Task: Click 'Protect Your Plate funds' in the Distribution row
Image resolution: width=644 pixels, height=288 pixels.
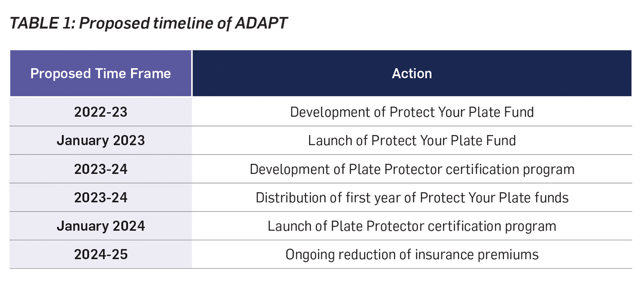Action: coord(494,197)
